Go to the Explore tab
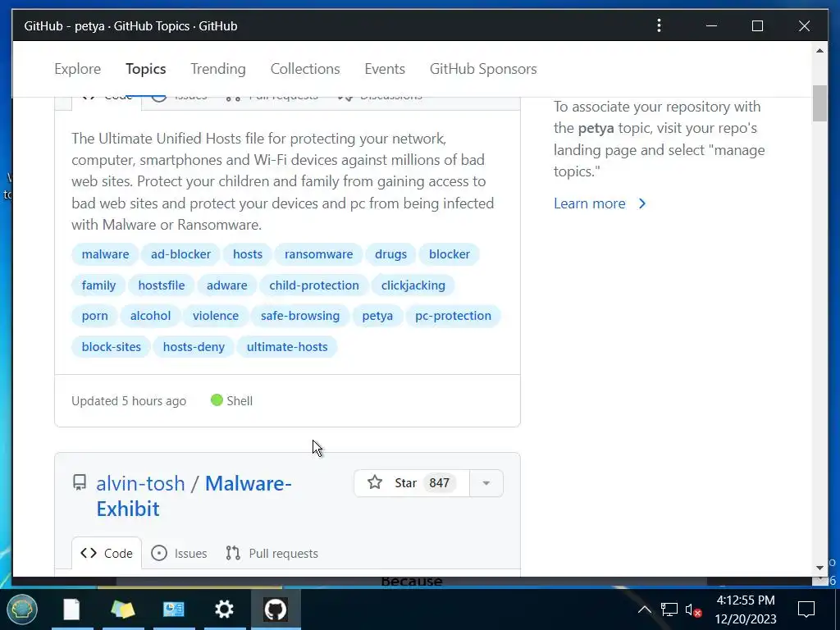840x630 pixels. click(78, 69)
